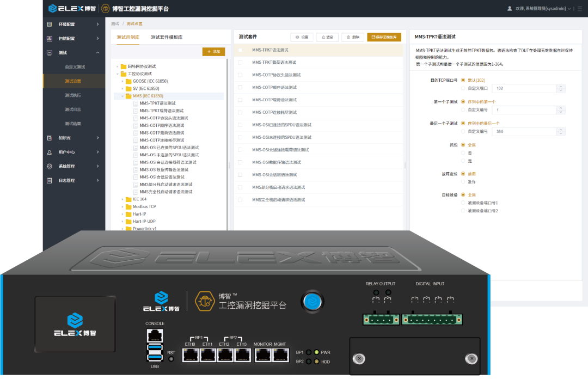Expand the Modbus TCP tree folder
Image resolution: width=588 pixels, height=379 pixels.
[123, 207]
